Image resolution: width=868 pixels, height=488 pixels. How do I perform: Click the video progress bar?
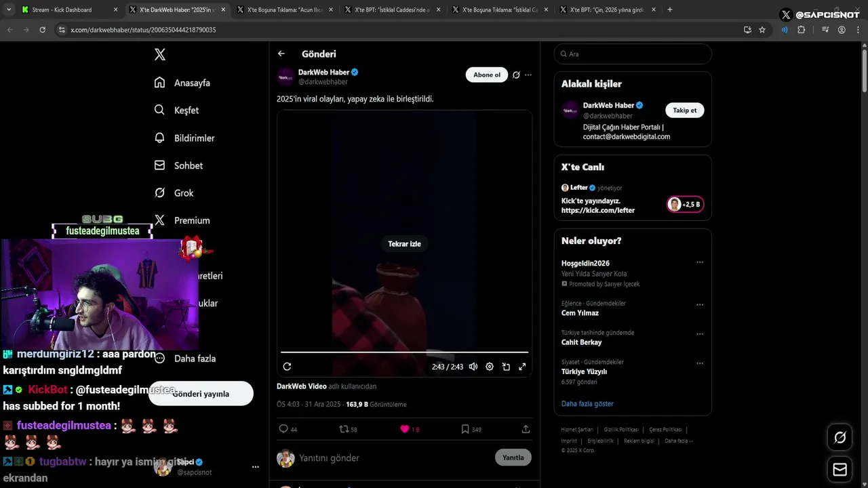point(404,352)
